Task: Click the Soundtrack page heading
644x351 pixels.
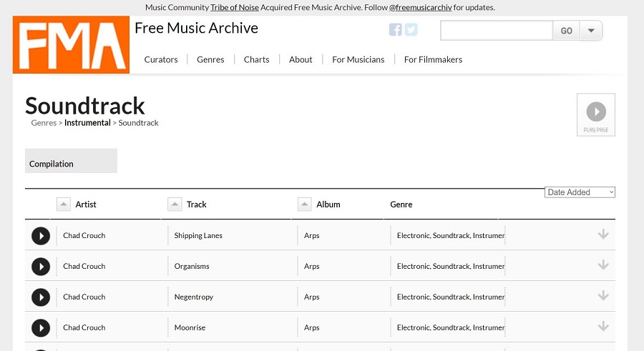Action: [x=85, y=106]
